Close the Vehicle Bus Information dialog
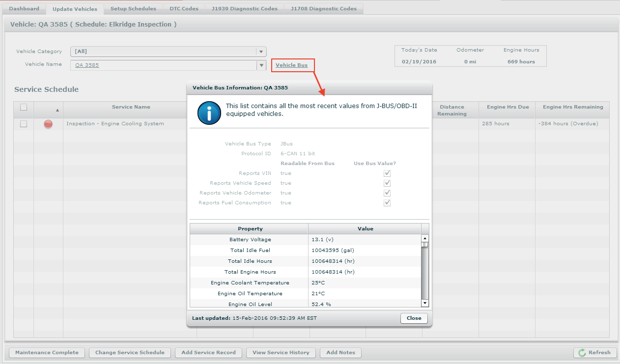This screenshot has width=620, height=364. pyautogui.click(x=414, y=318)
